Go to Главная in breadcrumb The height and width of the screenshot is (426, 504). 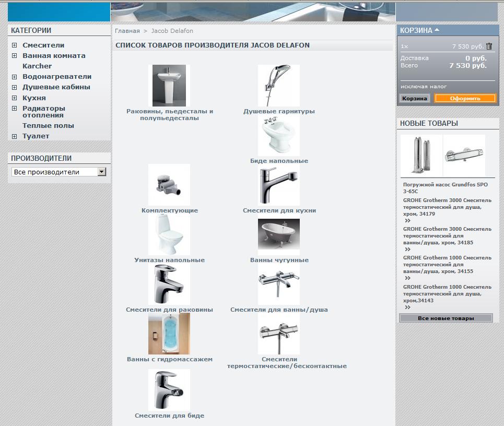[x=127, y=31]
